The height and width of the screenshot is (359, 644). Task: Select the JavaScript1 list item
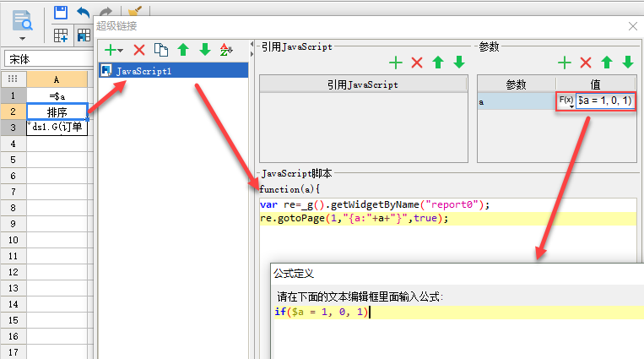(x=173, y=71)
